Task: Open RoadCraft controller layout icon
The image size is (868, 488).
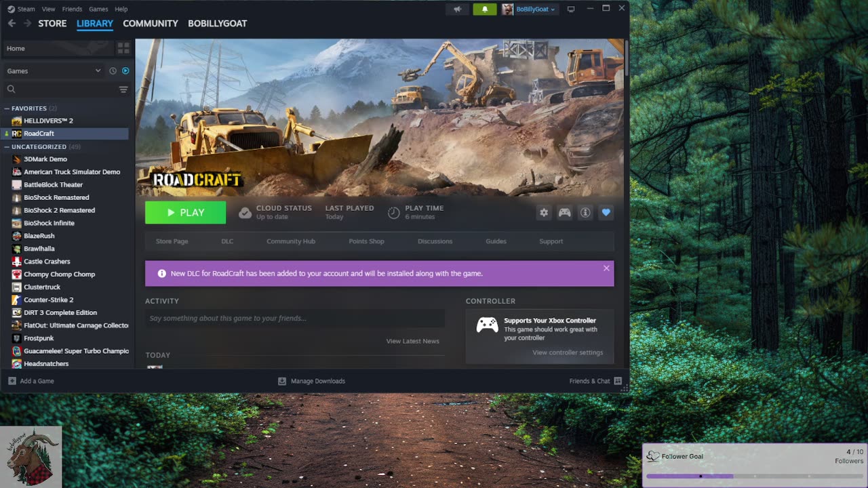Action: pyautogui.click(x=564, y=212)
